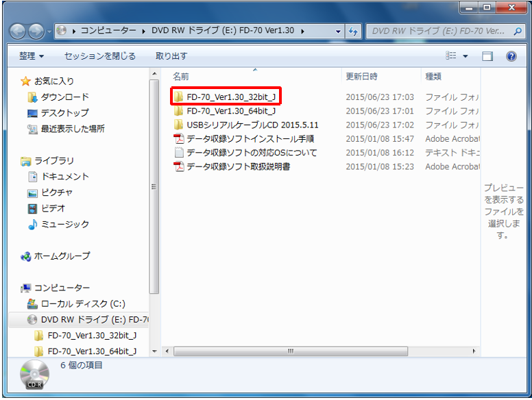This screenshot has height=400, width=532.
Task: Click the Back navigation arrow button
Action: pyautogui.click(x=19, y=32)
